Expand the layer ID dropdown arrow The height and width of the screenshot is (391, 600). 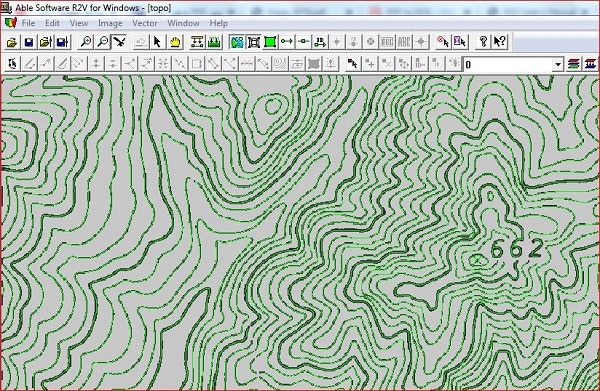coord(558,64)
